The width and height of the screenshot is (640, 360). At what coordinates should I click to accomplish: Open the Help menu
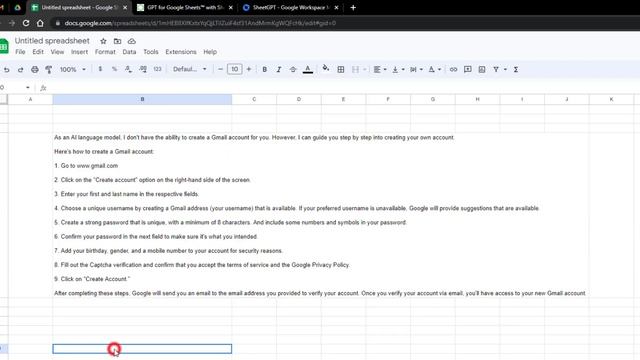tap(210, 52)
